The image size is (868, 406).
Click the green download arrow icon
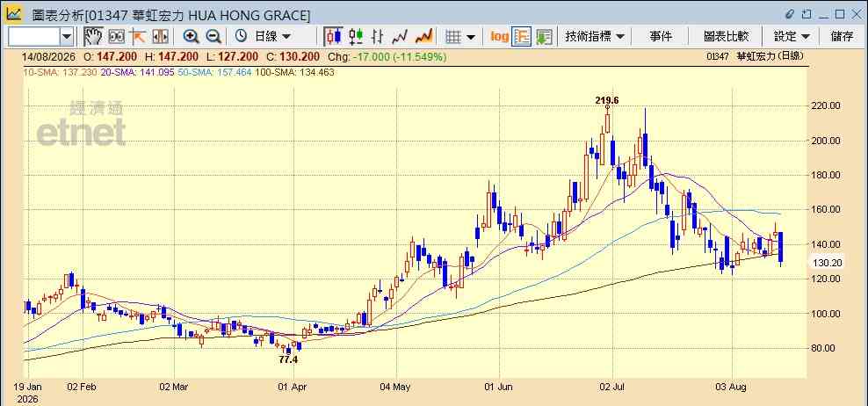click(544, 37)
